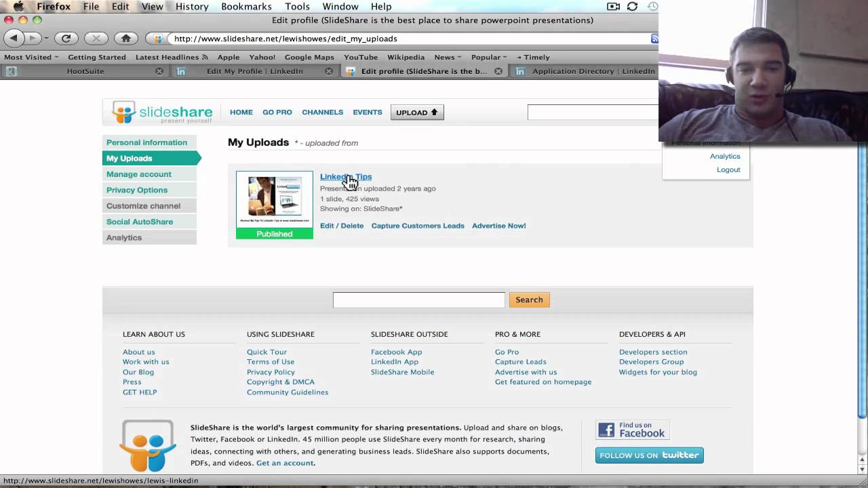Click the large SlideShare footer logo
The width and height of the screenshot is (868, 488).
(x=148, y=445)
